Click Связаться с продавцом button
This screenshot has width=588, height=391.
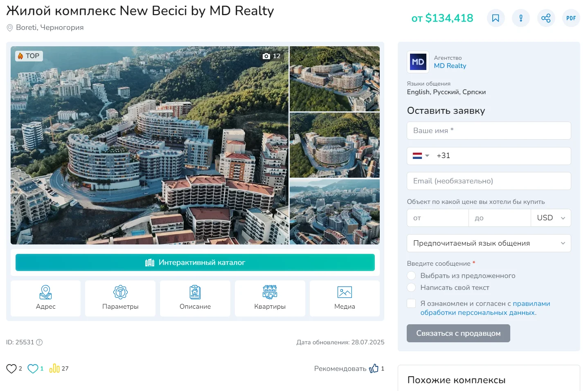point(458,333)
